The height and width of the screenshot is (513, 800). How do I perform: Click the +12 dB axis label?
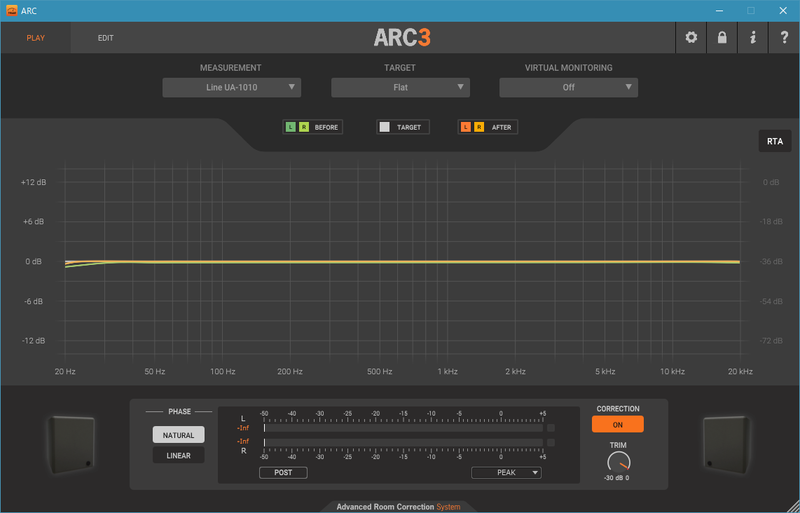[34, 182]
